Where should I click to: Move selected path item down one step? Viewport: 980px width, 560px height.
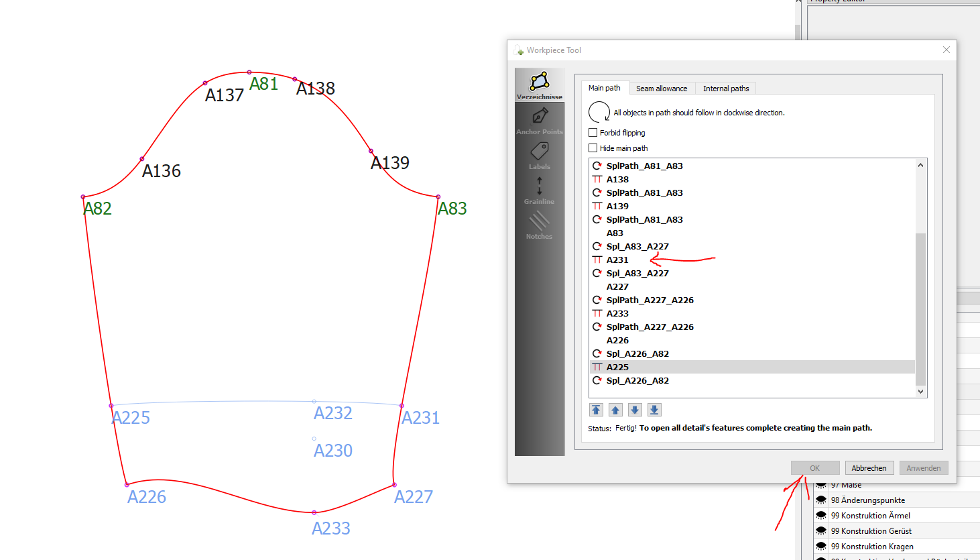[635, 410]
